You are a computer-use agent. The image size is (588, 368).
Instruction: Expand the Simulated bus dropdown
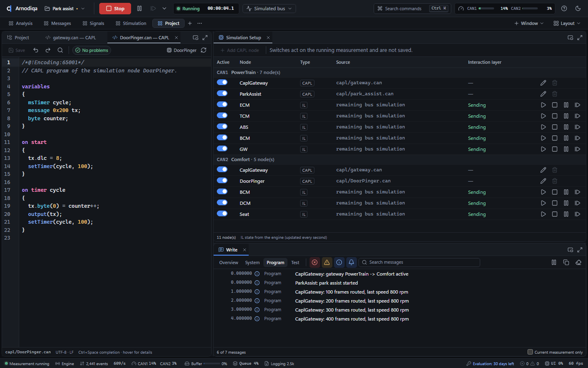269,9
